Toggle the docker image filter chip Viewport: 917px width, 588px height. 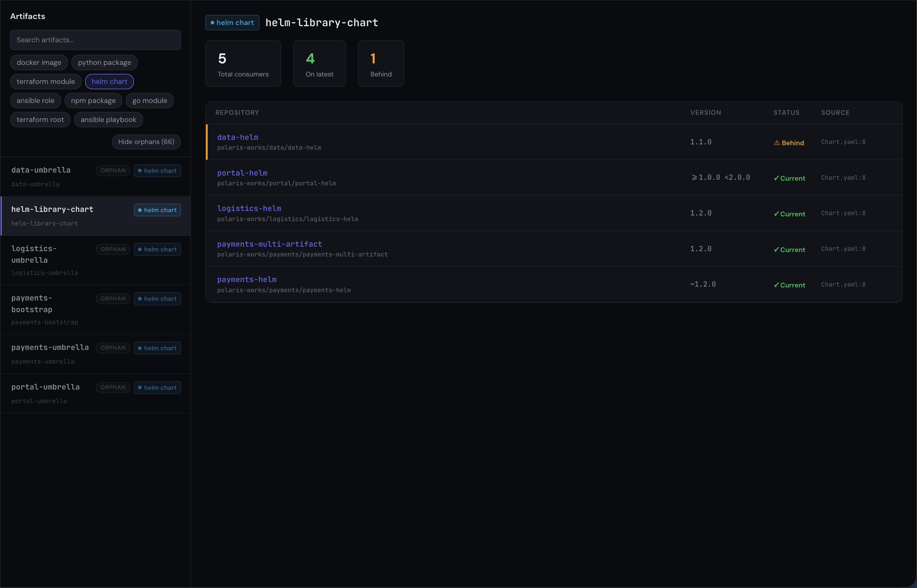39,62
